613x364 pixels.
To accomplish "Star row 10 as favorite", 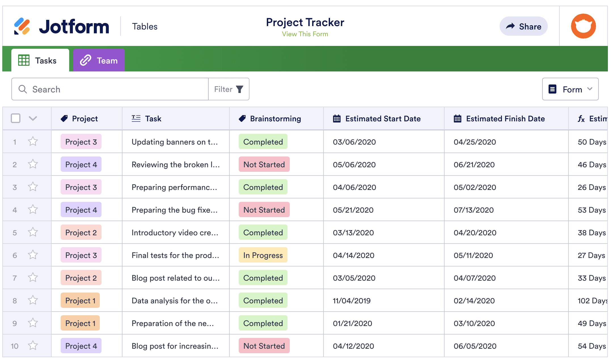I will [x=33, y=346].
